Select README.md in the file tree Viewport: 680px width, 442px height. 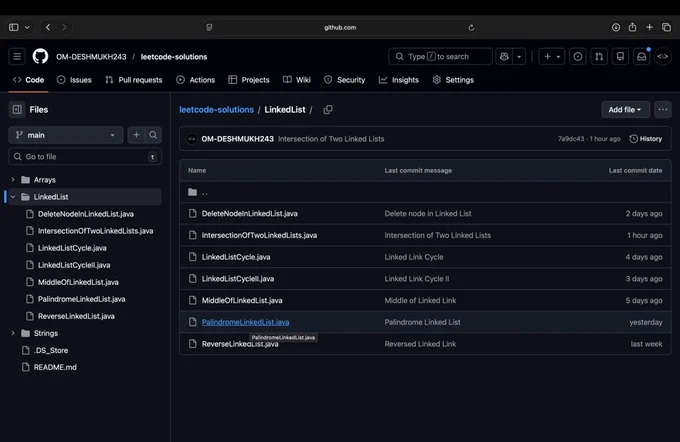point(55,367)
